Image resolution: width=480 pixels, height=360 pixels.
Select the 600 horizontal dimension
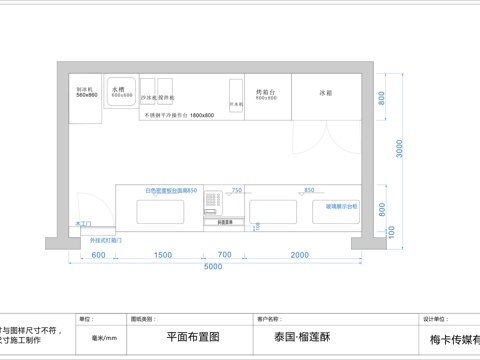(98, 255)
